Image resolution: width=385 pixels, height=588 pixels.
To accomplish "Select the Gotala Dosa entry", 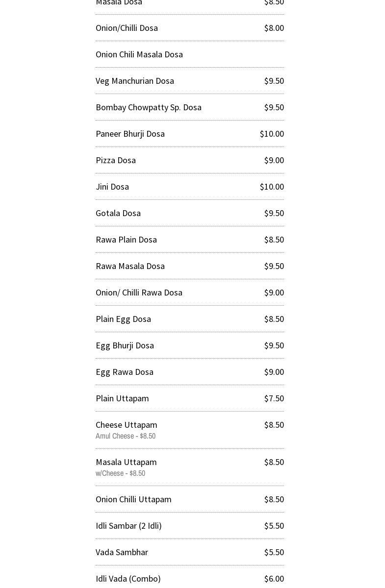I will coord(118,213).
